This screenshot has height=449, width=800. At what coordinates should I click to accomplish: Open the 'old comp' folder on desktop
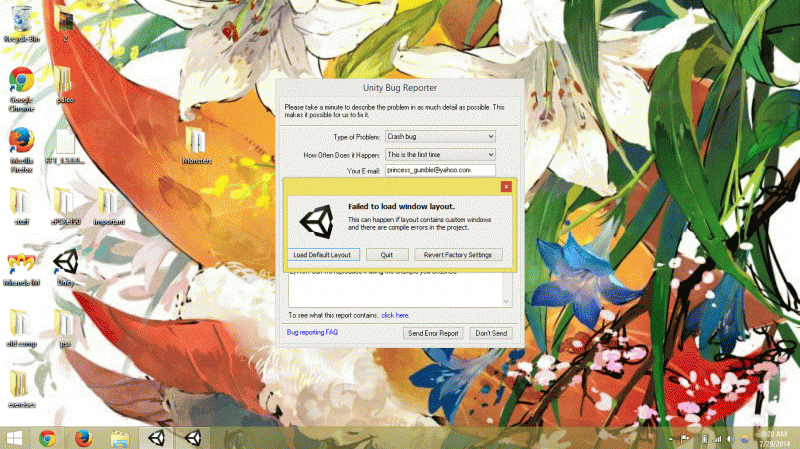click(21, 328)
